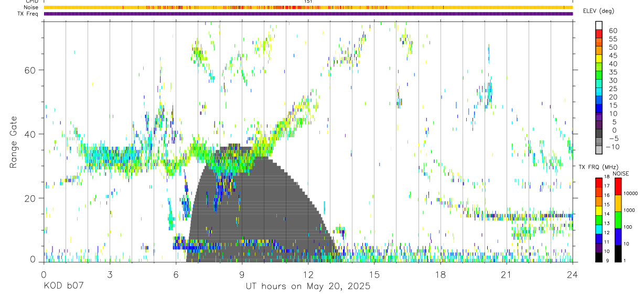Click the elevation legend value 55

(612, 39)
